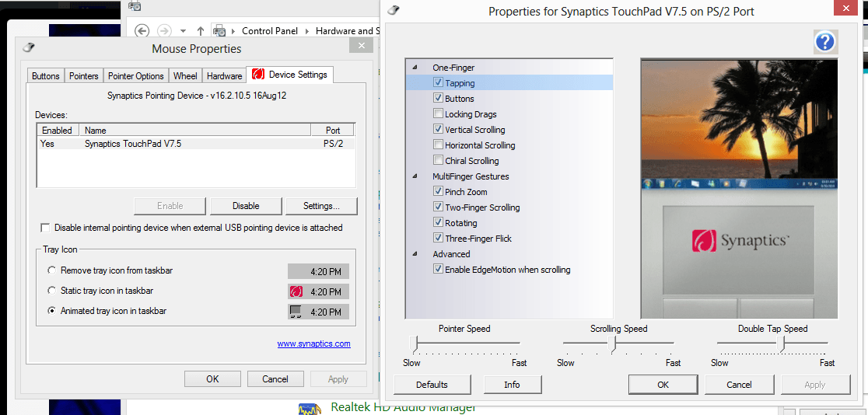Image resolution: width=868 pixels, height=415 pixels.
Task: Collapse the MultiFinger Gestures section
Action: pyautogui.click(x=415, y=176)
